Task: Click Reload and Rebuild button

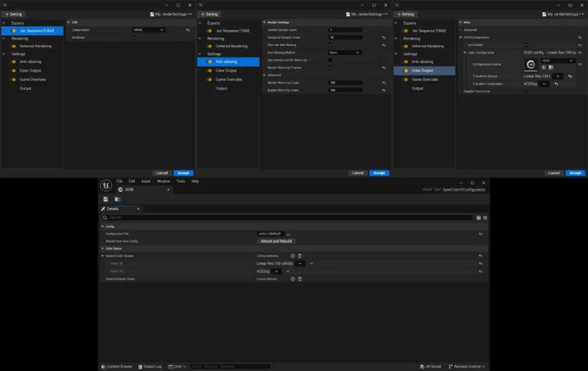Action: (x=277, y=241)
